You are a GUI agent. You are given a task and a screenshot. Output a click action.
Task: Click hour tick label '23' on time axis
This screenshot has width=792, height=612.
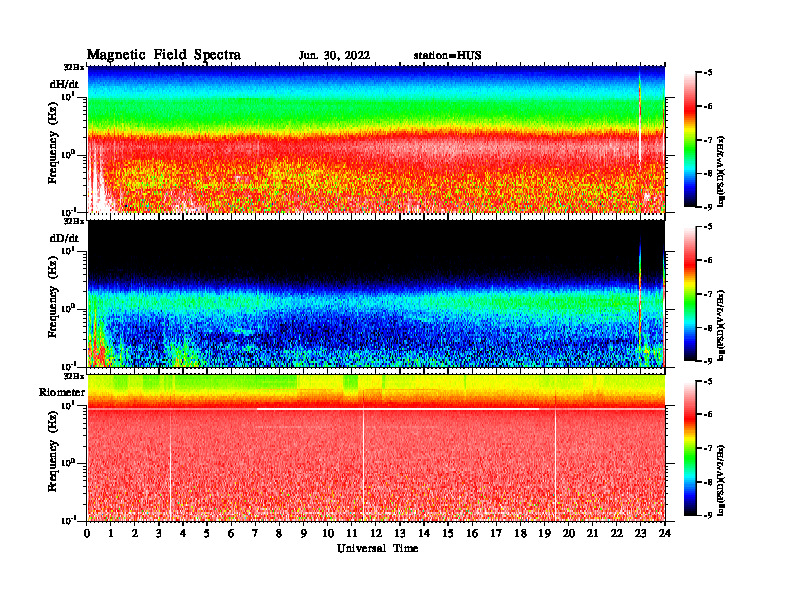(640, 533)
